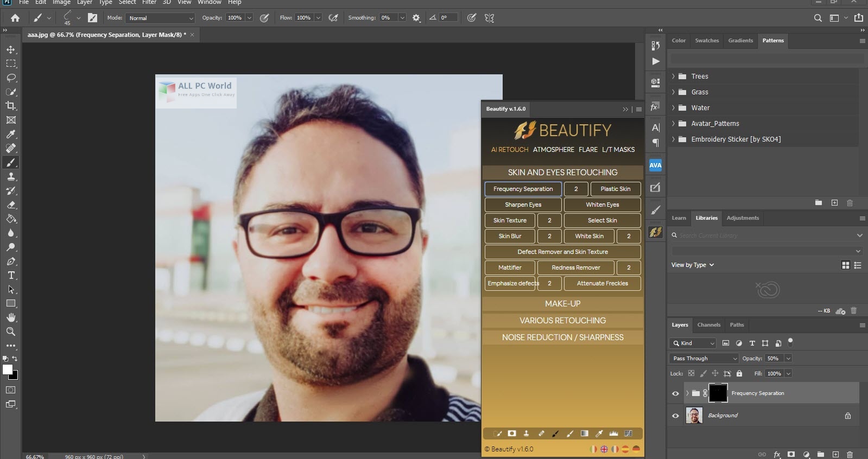This screenshot has width=868, height=459.
Task: Select the Horizontal Type tool
Action: 11,275
